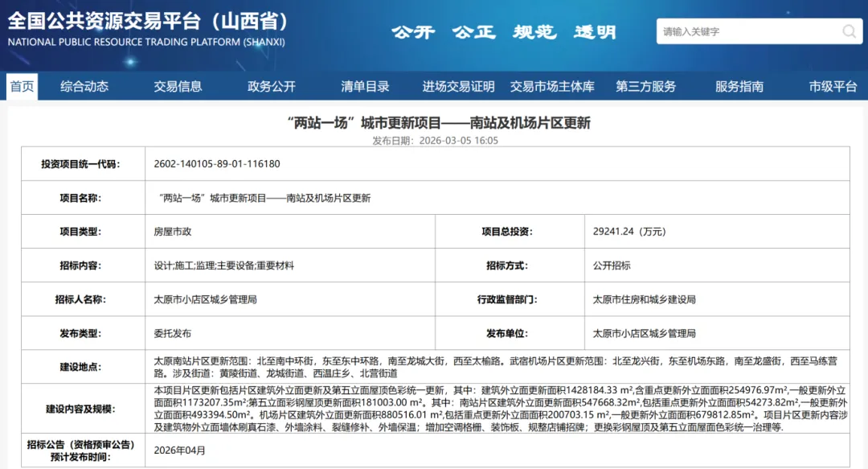Open the 市级平台 menu item
Screen dimensions: 868x469
(833, 87)
